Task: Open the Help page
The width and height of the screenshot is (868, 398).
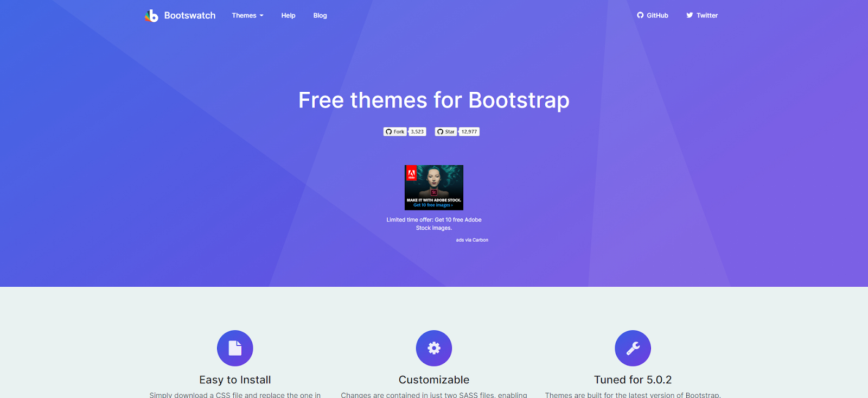Action: (x=288, y=16)
